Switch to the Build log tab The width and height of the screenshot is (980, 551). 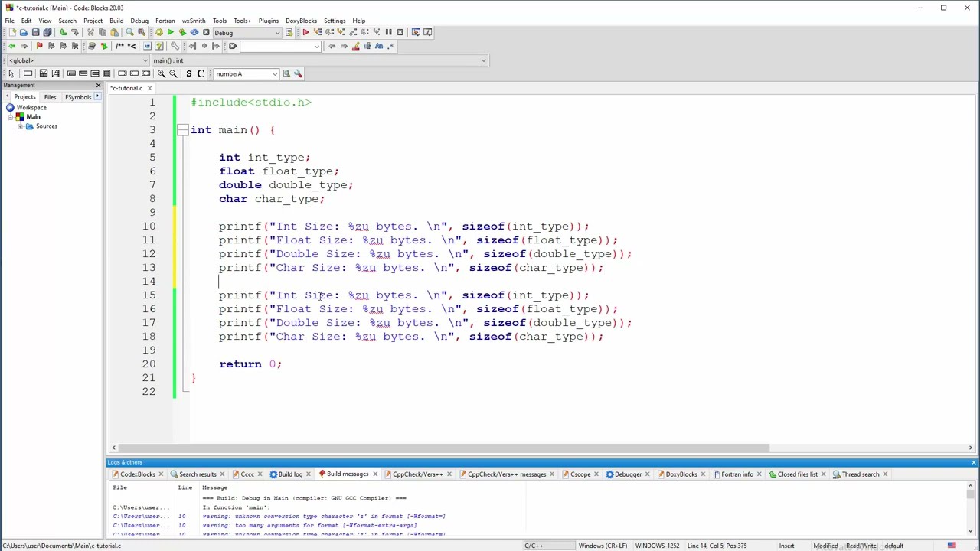click(290, 474)
